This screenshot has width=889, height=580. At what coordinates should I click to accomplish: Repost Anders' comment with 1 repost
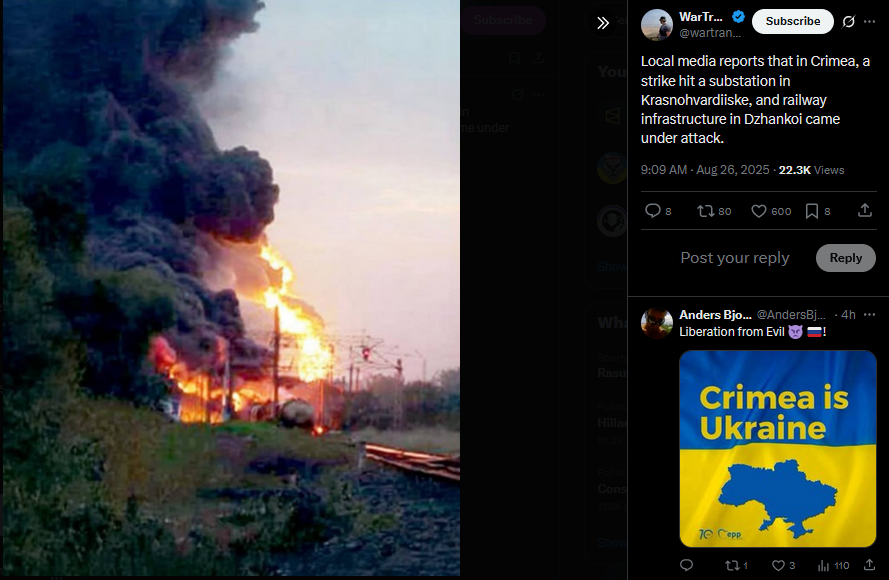736,565
